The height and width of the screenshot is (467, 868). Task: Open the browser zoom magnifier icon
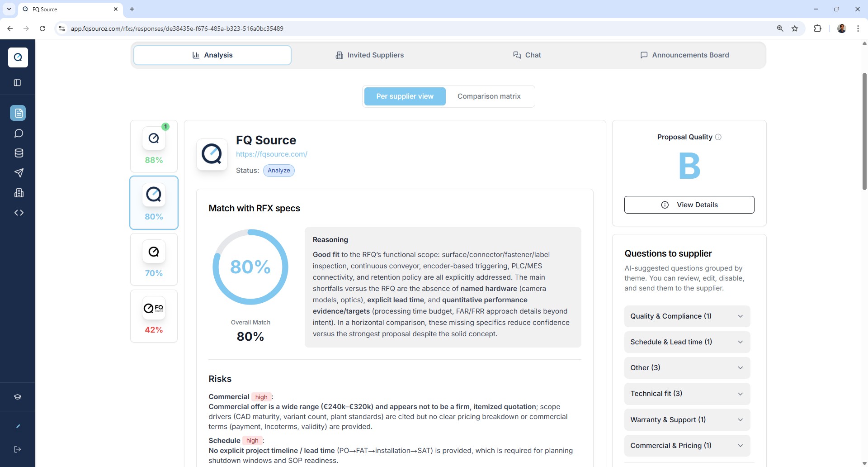[780, 29]
